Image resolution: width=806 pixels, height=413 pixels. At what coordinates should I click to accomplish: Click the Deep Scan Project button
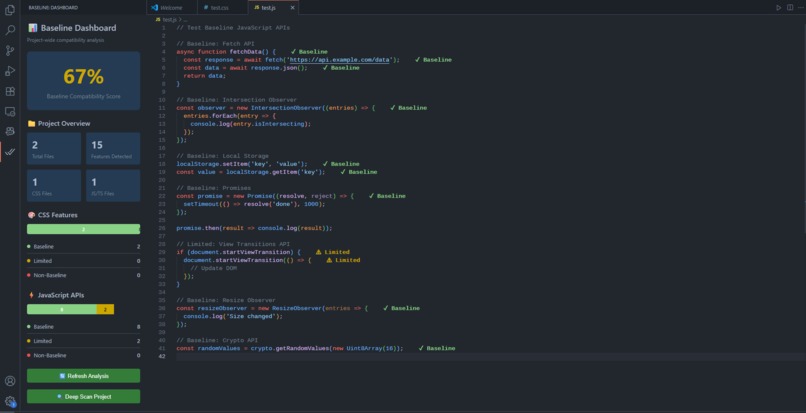point(83,397)
